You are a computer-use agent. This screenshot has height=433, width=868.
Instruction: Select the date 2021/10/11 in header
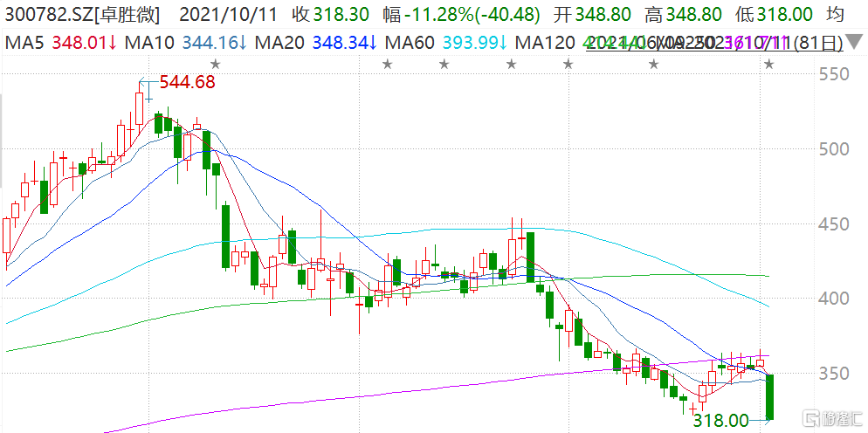230,15
